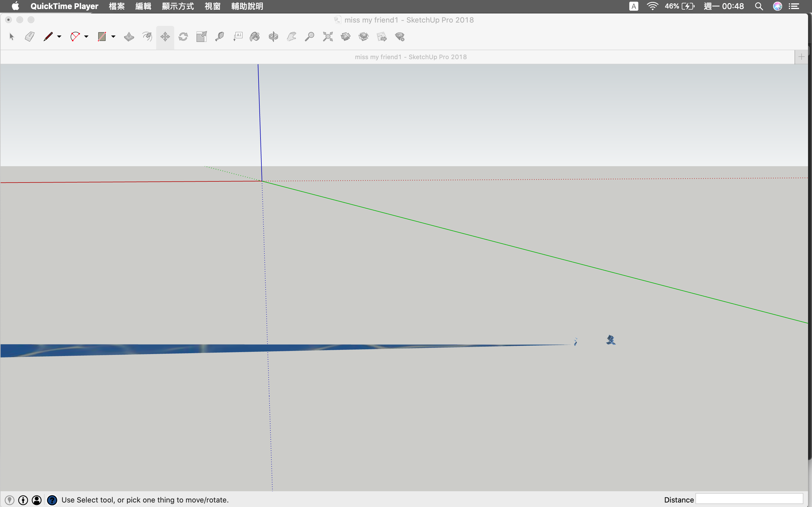The image size is (812, 507).
Task: Open the 檔案 menu
Action: click(x=116, y=6)
